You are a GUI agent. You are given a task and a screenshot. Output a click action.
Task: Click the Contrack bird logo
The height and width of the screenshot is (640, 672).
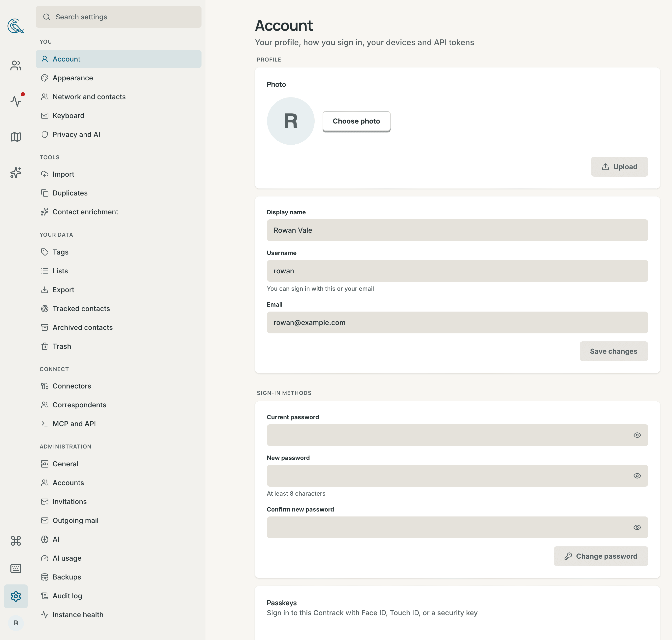pos(16,26)
